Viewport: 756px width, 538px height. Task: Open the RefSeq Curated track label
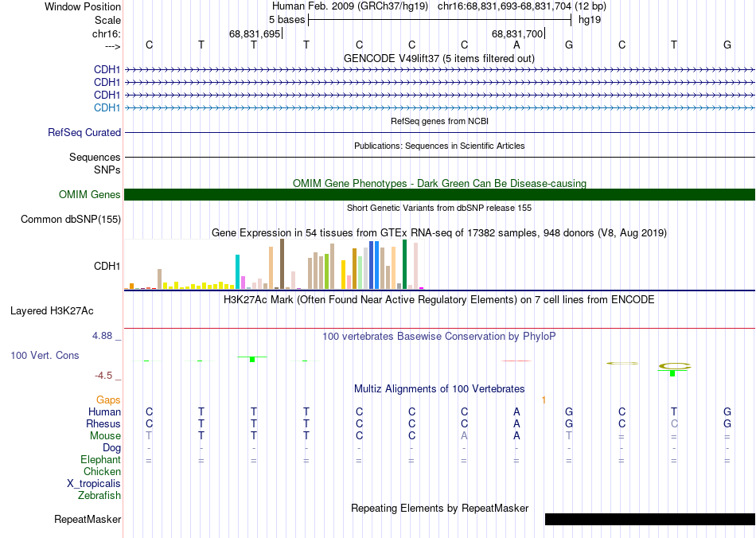coord(84,133)
